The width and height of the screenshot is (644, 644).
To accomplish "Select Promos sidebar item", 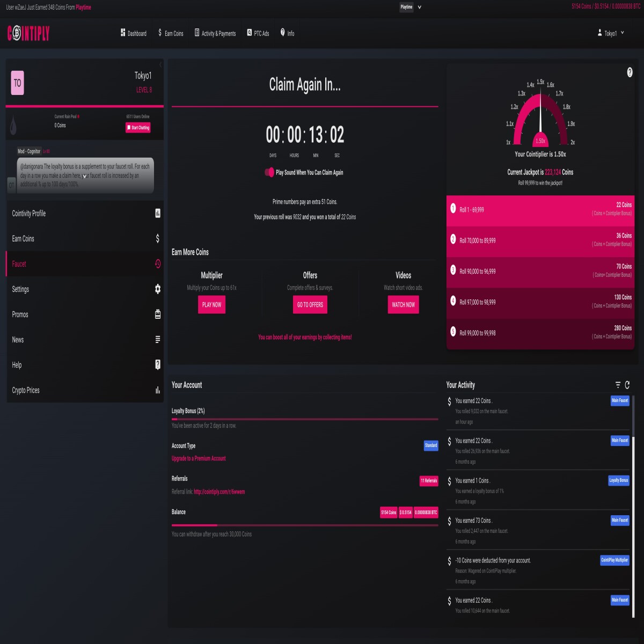I will pos(86,314).
